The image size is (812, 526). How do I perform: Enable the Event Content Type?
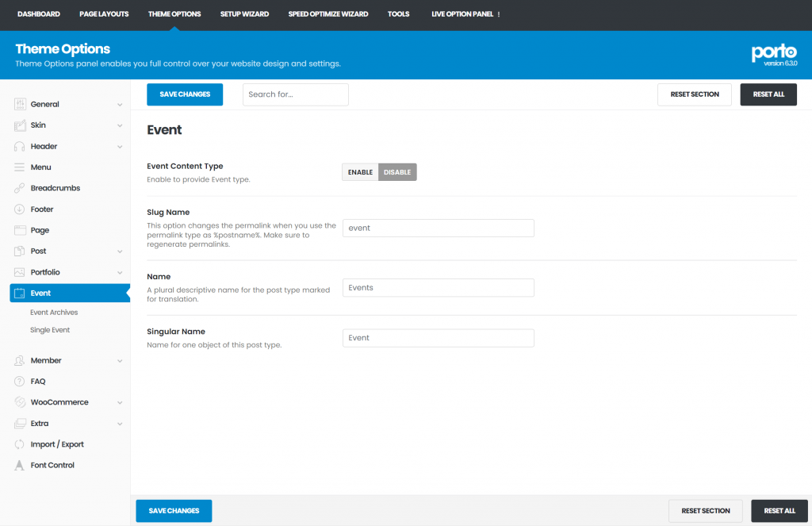coord(360,172)
